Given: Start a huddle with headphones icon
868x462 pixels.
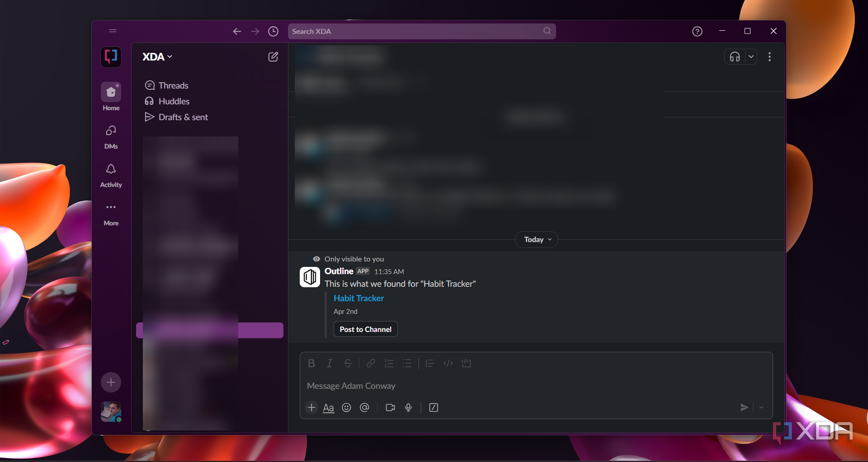Looking at the screenshot, I should 735,57.
